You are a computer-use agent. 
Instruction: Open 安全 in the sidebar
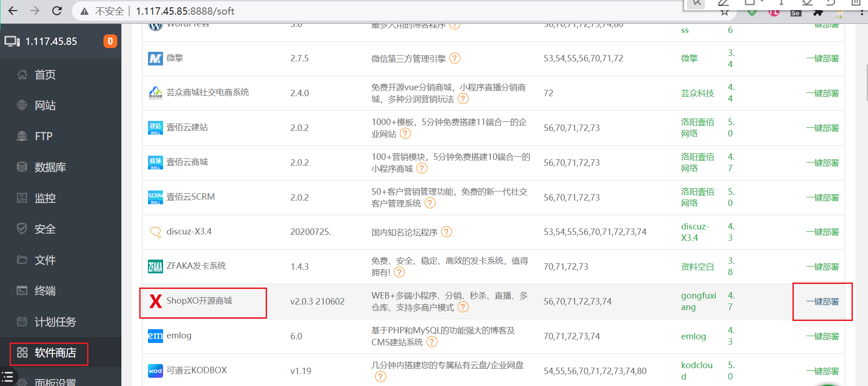click(60, 229)
